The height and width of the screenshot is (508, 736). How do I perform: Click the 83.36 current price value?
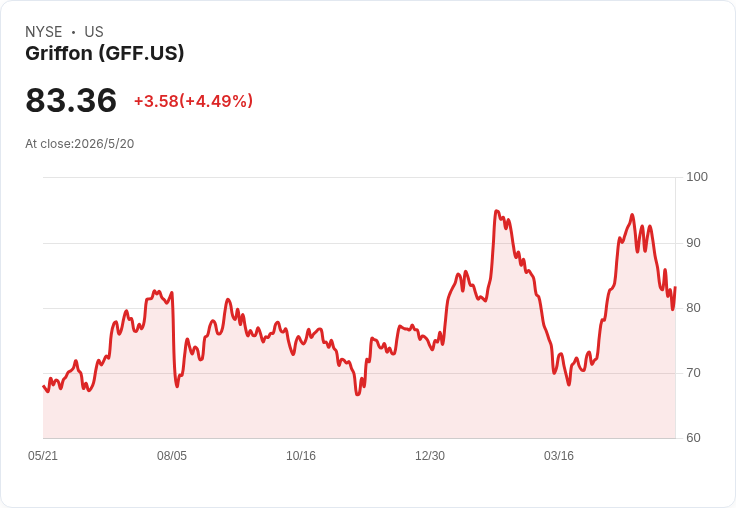tap(71, 100)
